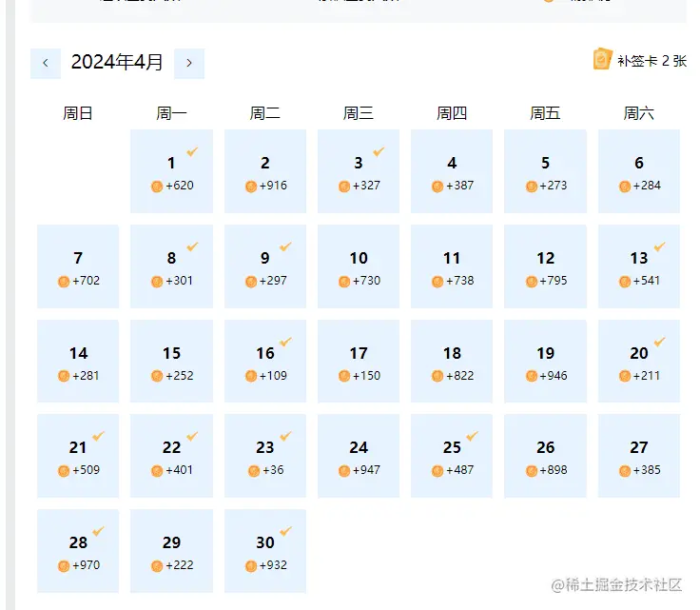Screen dimensions: 700x610
Task: Click the 周六 weekday header
Action: 639,113
